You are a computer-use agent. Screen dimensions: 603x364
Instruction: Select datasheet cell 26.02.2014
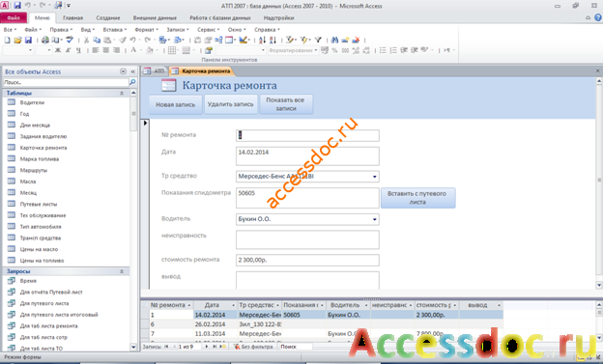click(215, 324)
